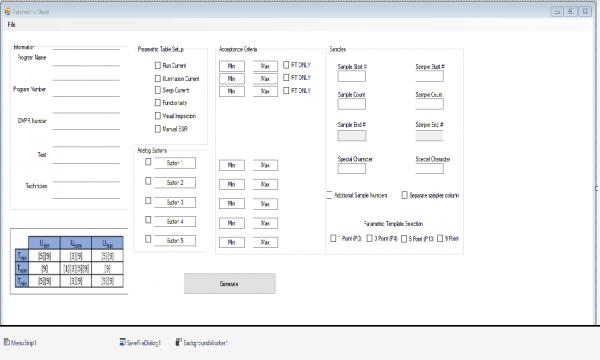Image resolution: width=600 pixels, height=360 pixels.
Task: Toggle the Visual Inspection checkbox
Action: click(x=158, y=116)
